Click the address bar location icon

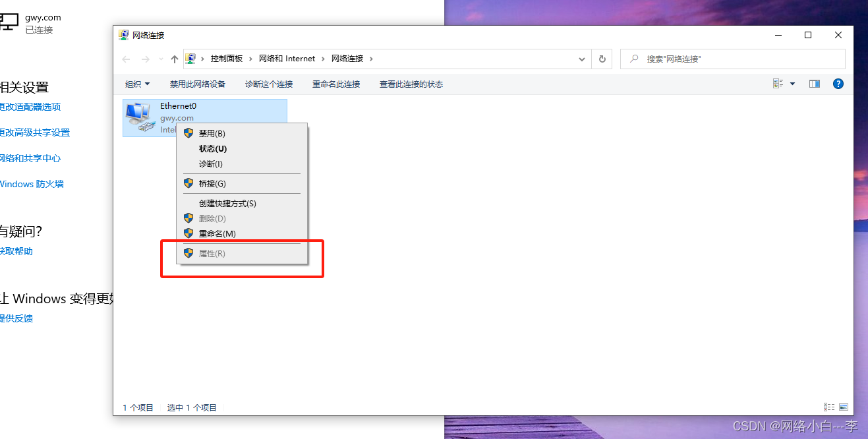pos(190,59)
